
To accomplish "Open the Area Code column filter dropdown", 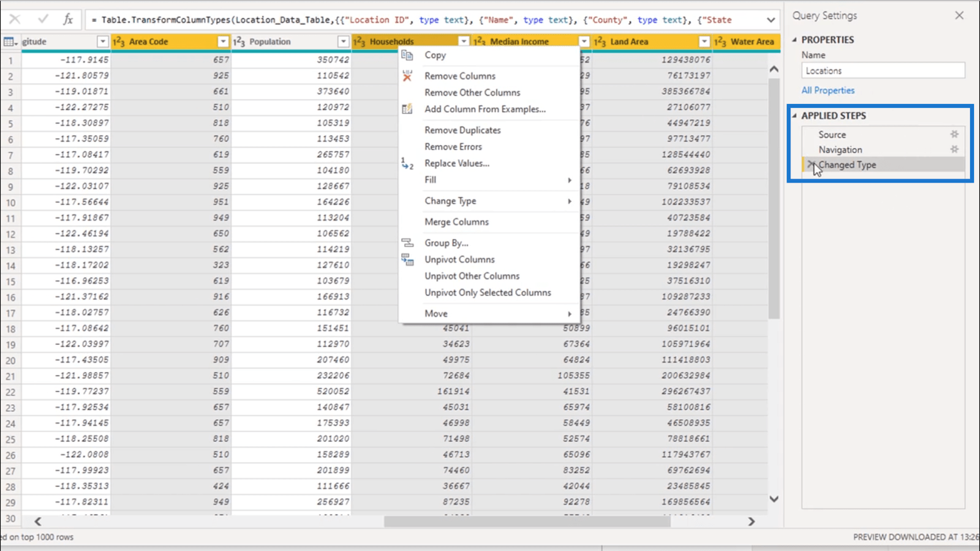I will pos(223,42).
